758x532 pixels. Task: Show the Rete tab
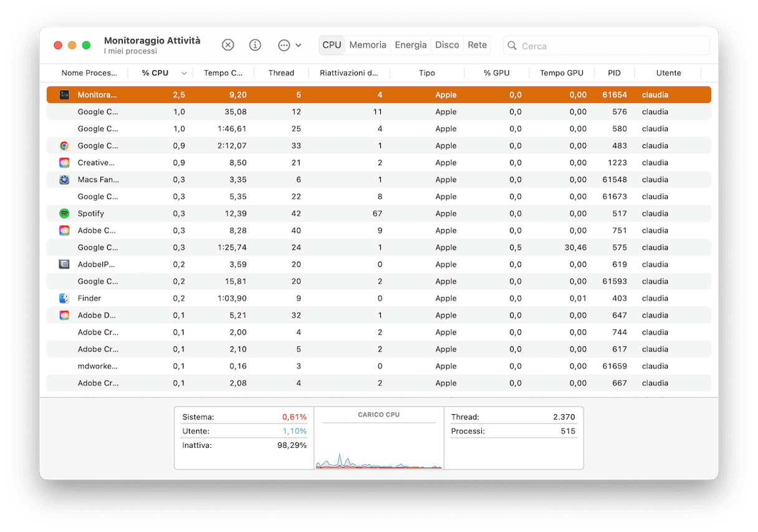477,45
